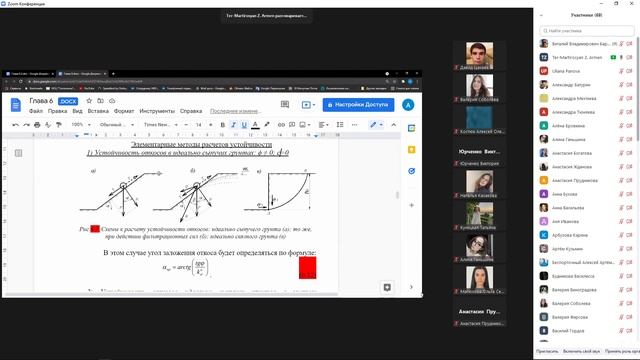Click in the participant search field
Image resolution: width=640 pixels, height=360 pixels.
(587, 31)
